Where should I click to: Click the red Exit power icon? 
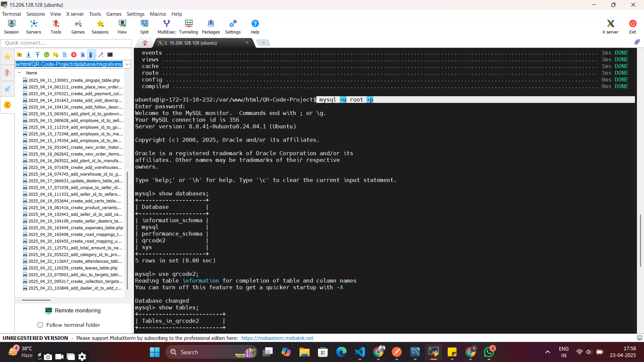(x=633, y=27)
